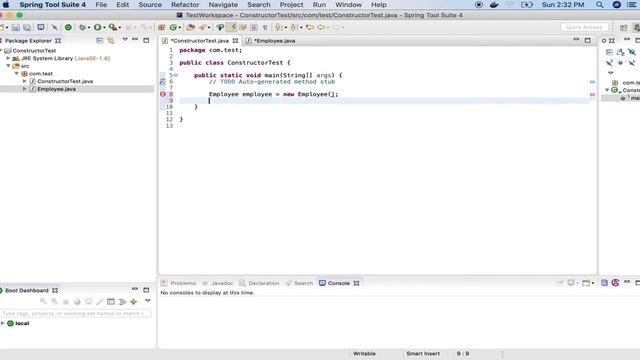The image size is (640, 360).
Task: Click the Display Selected Console icon
Action: pos(571,282)
